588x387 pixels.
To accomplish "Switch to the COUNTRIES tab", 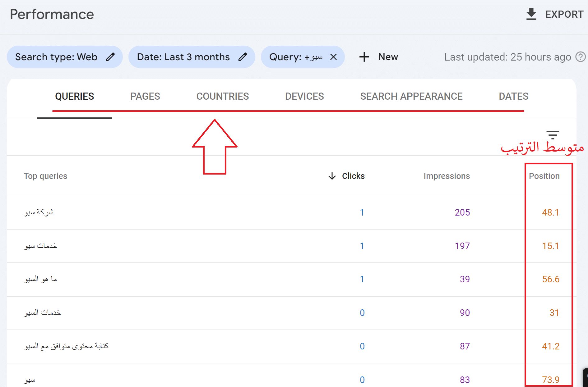I will [x=223, y=96].
